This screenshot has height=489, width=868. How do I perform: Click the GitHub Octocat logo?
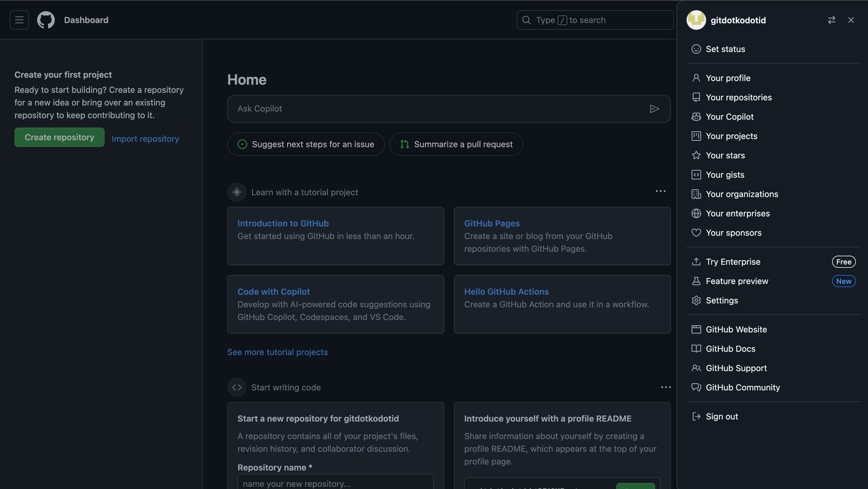46,20
